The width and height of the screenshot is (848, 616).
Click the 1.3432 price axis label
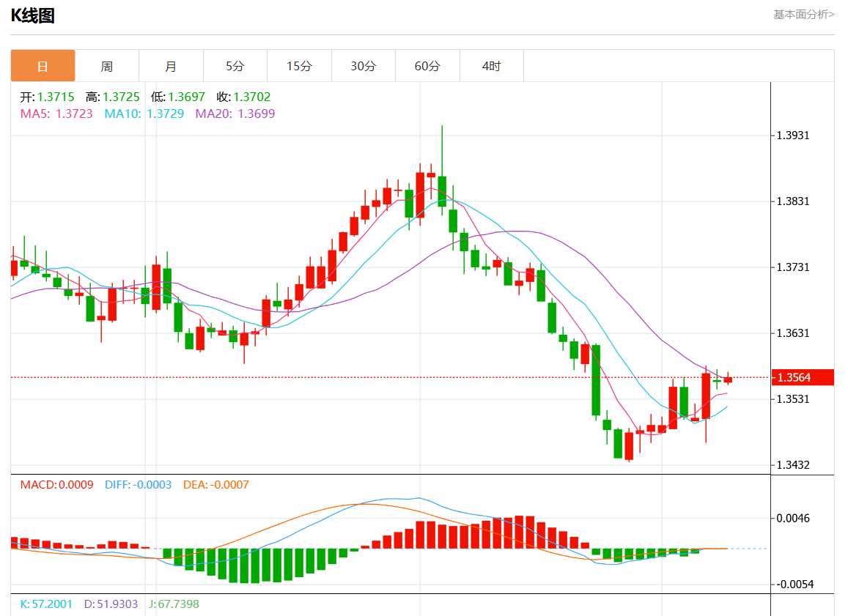[x=793, y=464]
